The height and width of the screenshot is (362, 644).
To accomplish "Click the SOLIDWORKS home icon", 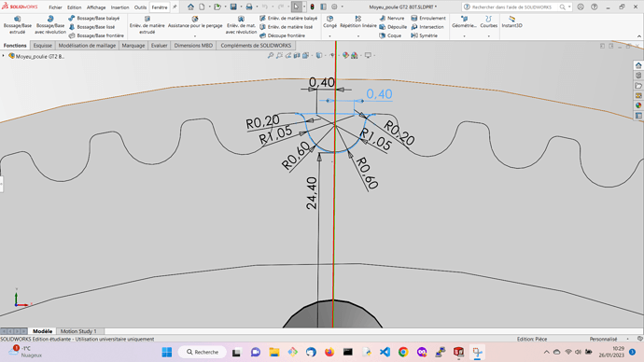I will [190, 7].
